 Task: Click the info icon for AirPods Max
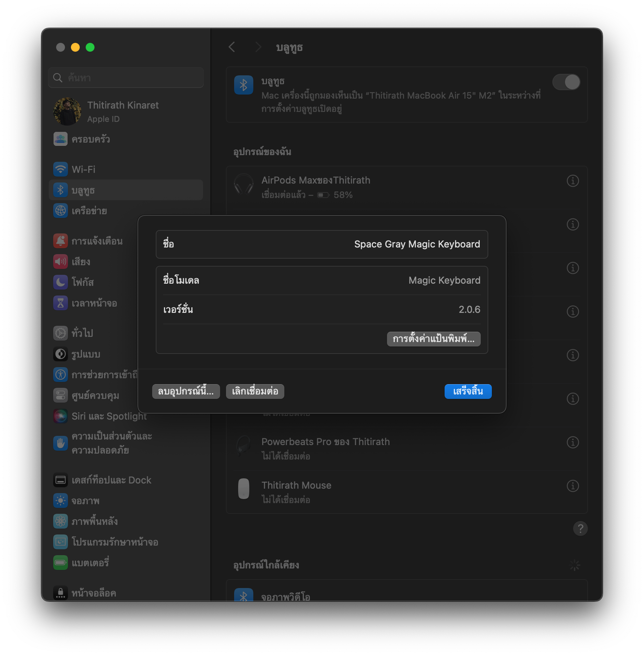pos(572,181)
